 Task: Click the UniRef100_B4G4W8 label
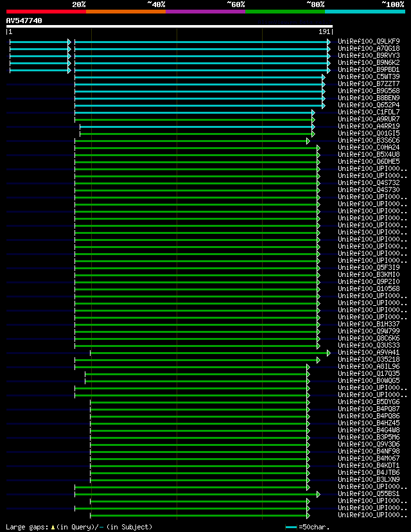click(369, 430)
